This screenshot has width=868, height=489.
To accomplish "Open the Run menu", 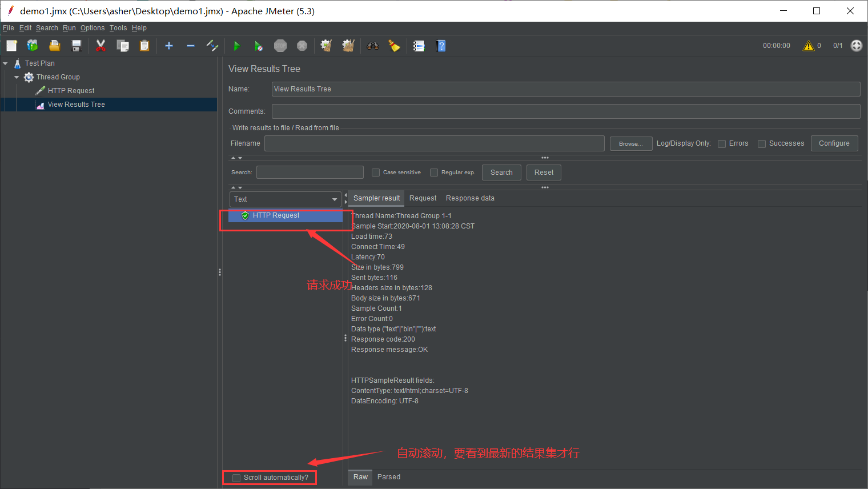I will [69, 28].
